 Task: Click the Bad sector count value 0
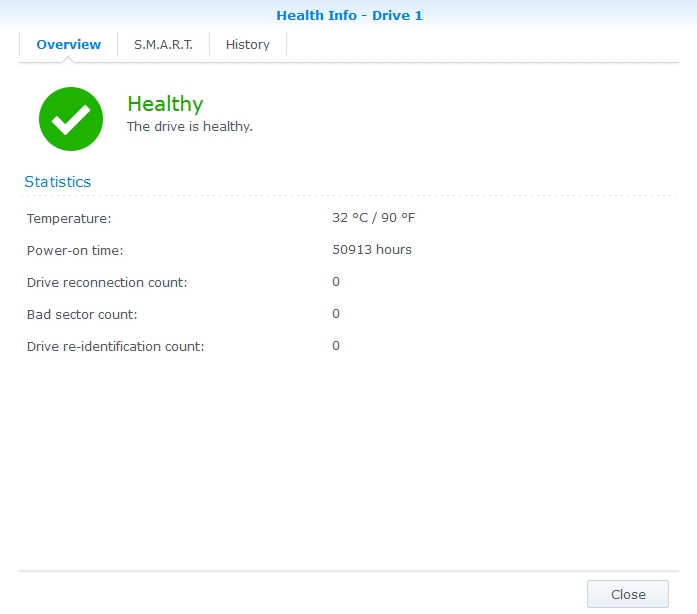pos(336,314)
